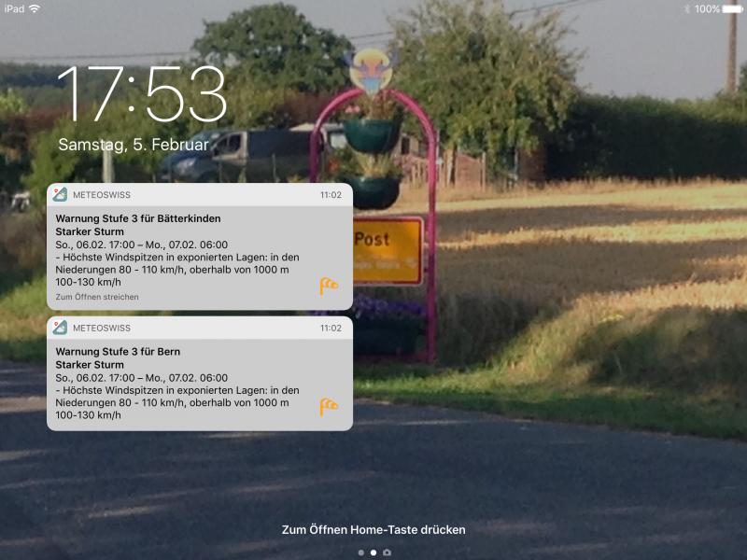Tap the 11:02 timestamp on Bern notification
Screen dimensions: 747x560
click(331, 329)
